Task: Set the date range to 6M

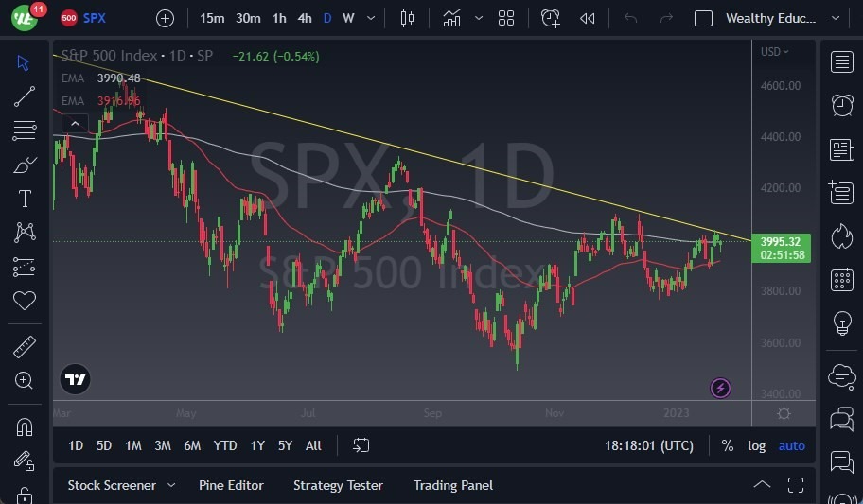Action: (192, 445)
